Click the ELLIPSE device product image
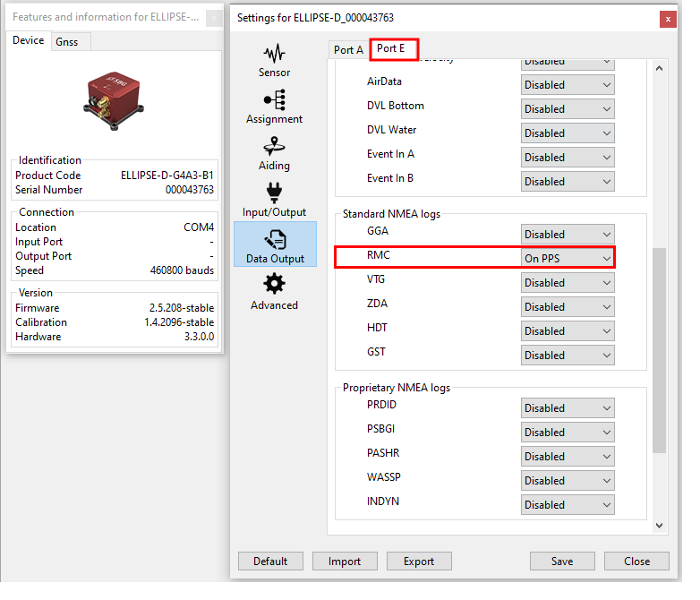 [113, 98]
